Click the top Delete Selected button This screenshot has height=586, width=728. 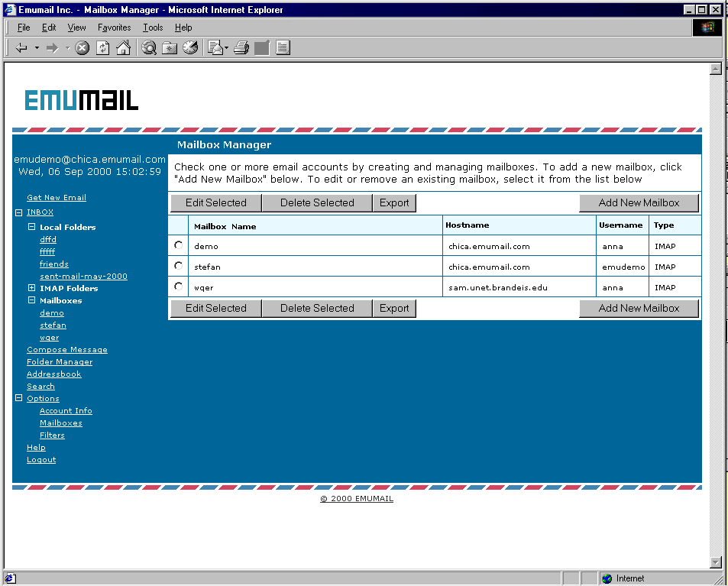pyautogui.click(x=317, y=202)
